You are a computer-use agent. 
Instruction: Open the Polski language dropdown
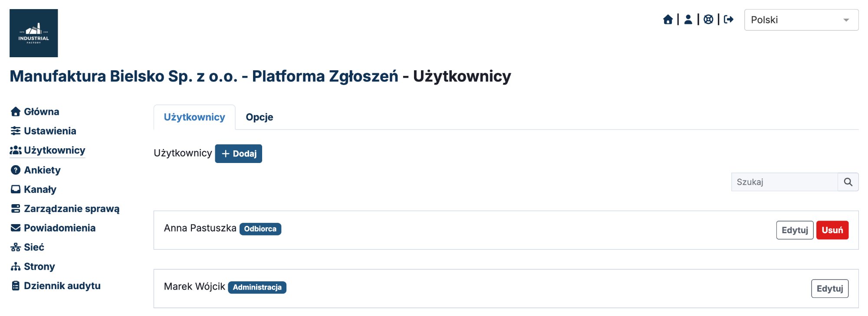800,19
